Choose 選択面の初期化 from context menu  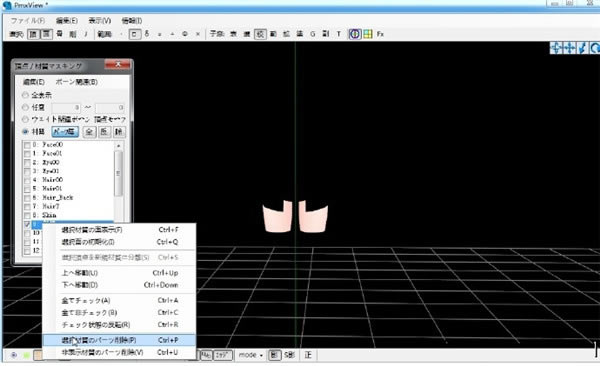point(119,242)
